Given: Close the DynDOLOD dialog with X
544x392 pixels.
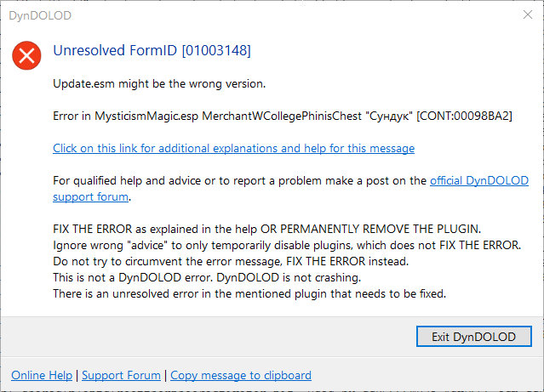Looking at the screenshot, I should tap(528, 14).
